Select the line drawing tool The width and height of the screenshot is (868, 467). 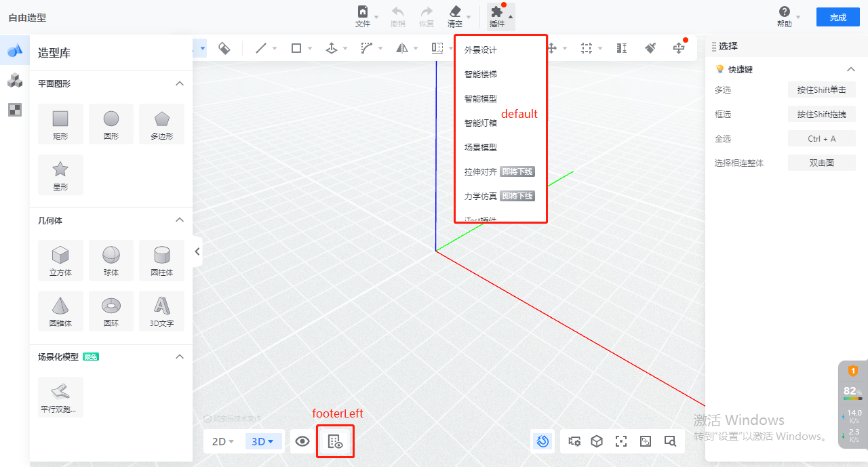click(x=261, y=48)
